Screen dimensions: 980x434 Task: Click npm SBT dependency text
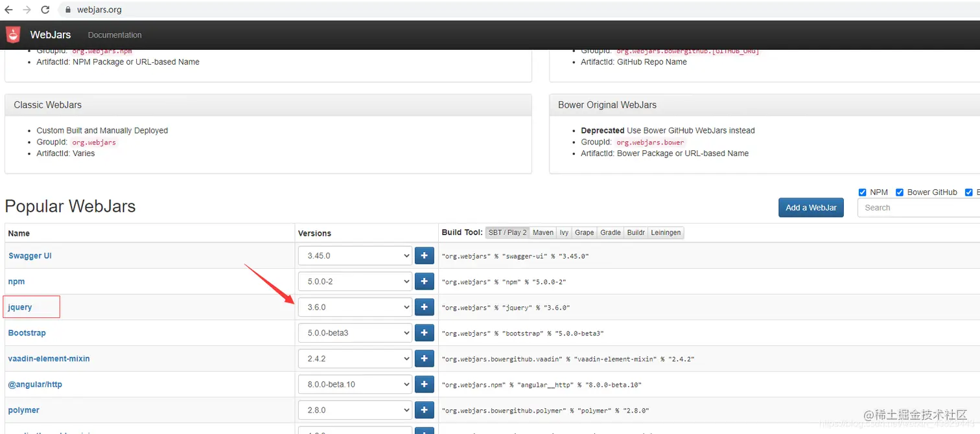(504, 282)
